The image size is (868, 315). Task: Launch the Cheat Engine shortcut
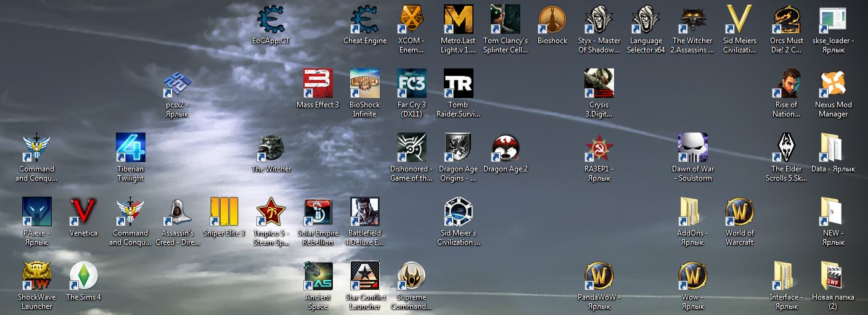pos(365,20)
